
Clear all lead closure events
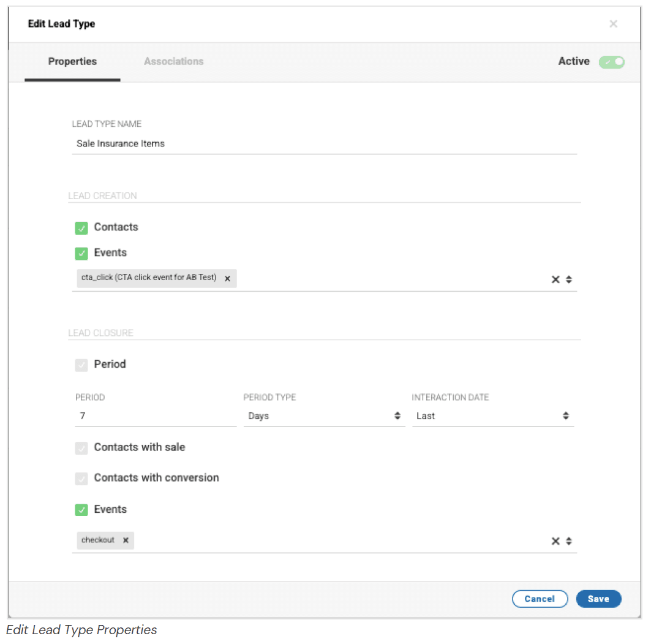coord(555,541)
